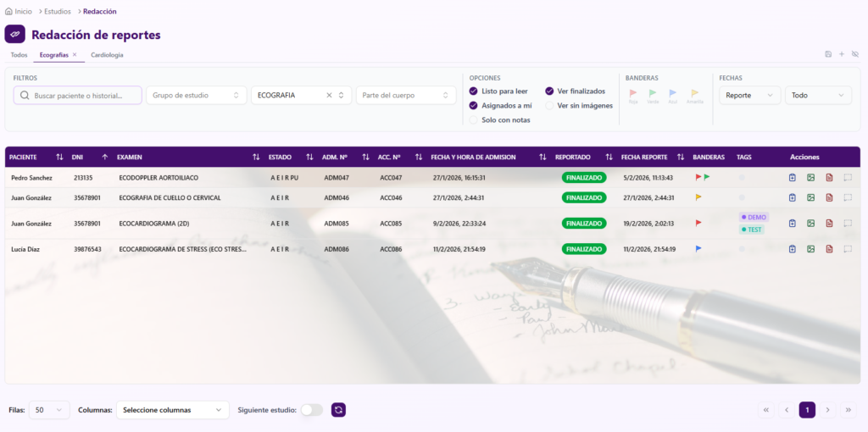Open the clipboard action for Pedro Sanchez
The image size is (868, 432).
coord(792,178)
